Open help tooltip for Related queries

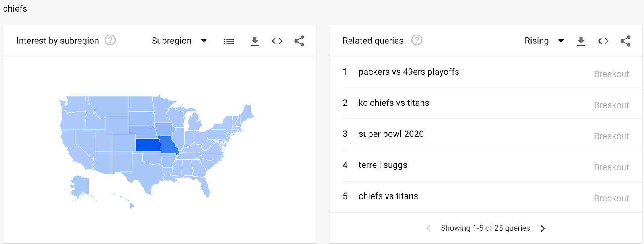[x=417, y=40]
